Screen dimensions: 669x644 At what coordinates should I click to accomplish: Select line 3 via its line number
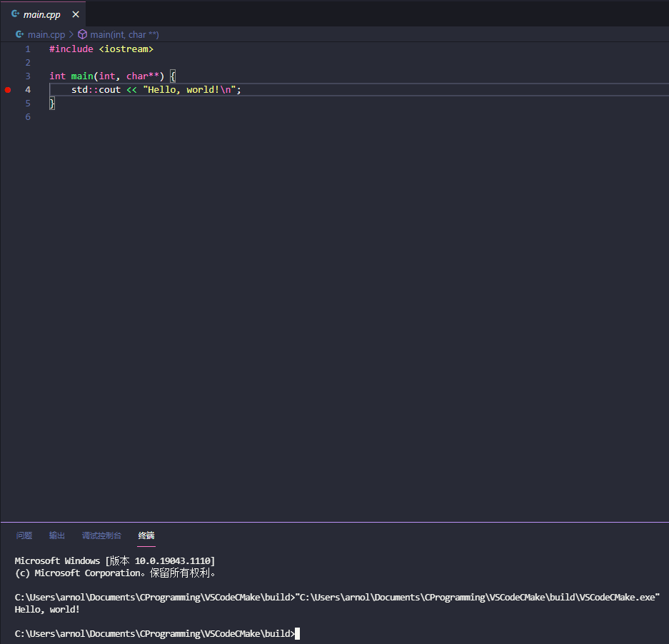coord(28,76)
